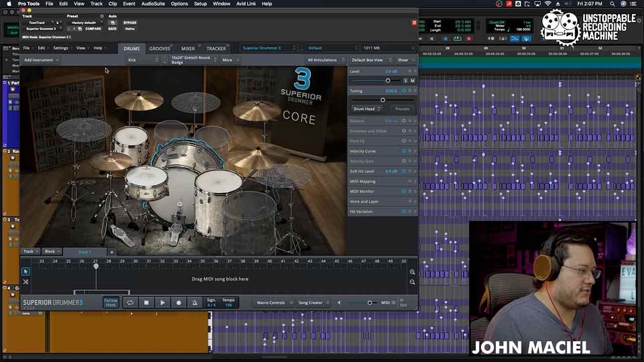Click the record button in the transport

(179, 303)
